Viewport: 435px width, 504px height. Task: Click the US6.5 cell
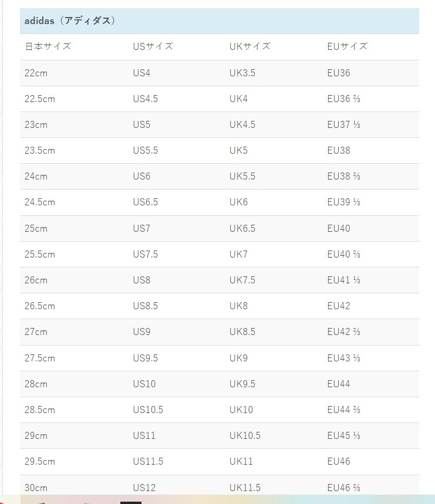[x=145, y=202]
